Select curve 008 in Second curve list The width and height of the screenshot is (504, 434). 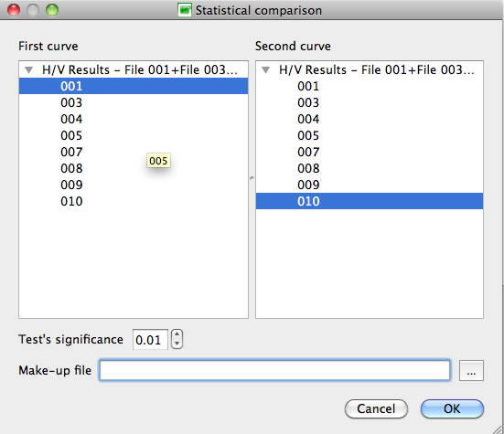click(370, 168)
